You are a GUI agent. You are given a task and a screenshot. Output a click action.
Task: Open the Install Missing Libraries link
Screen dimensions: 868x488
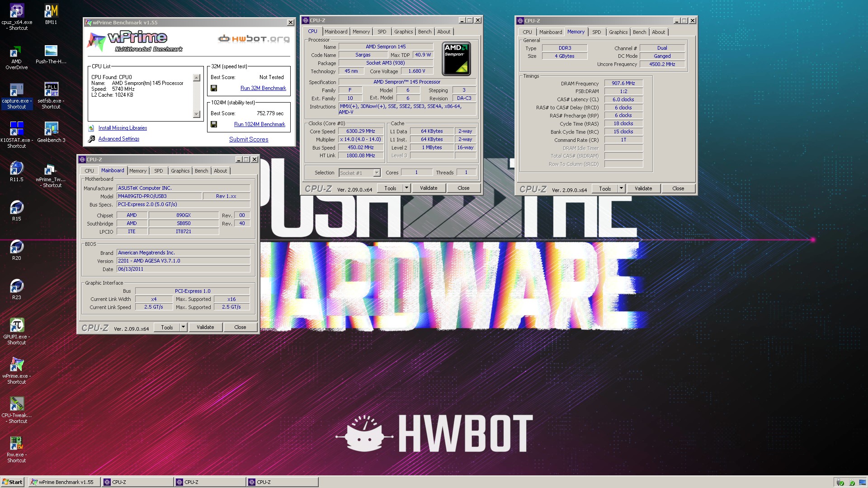(123, 128)
